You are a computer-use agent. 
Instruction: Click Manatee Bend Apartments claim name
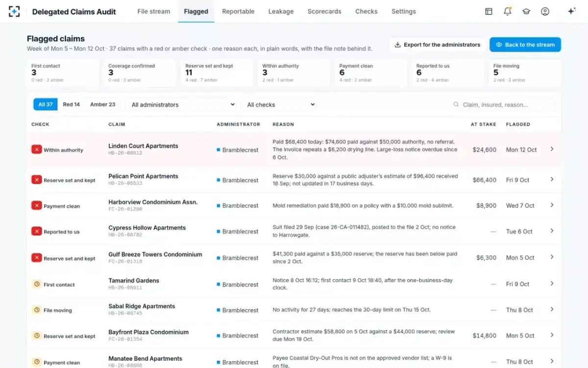145,359
